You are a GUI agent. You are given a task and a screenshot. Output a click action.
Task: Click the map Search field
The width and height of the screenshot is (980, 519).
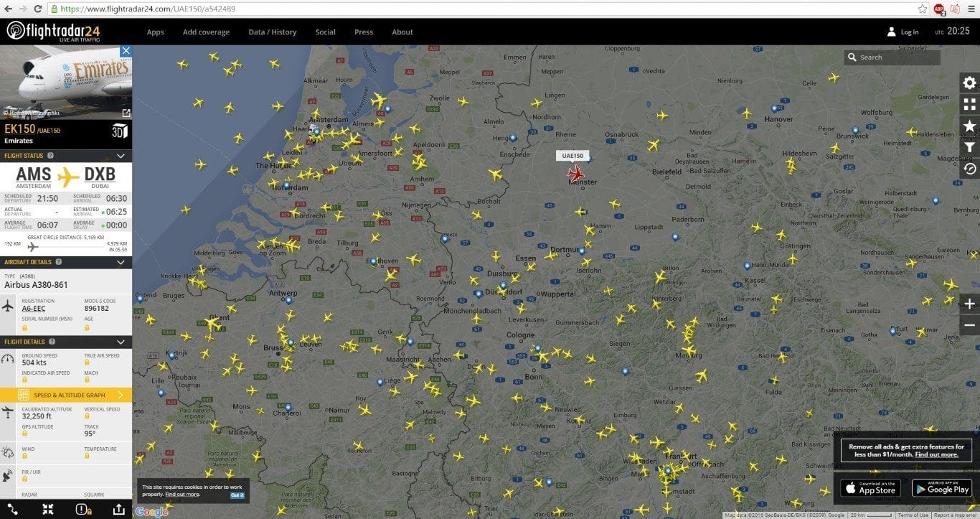coord(897,57)
